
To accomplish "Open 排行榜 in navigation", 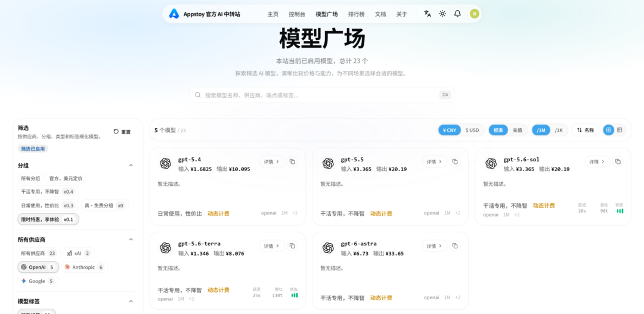I will (x=356, y=14).
